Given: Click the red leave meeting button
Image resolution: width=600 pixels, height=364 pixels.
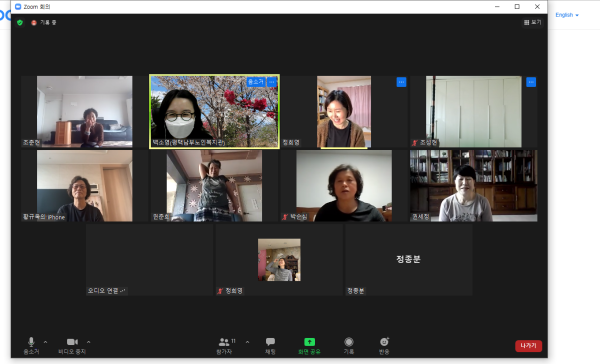Looking at the screenshot, I should tap(528, 346).
